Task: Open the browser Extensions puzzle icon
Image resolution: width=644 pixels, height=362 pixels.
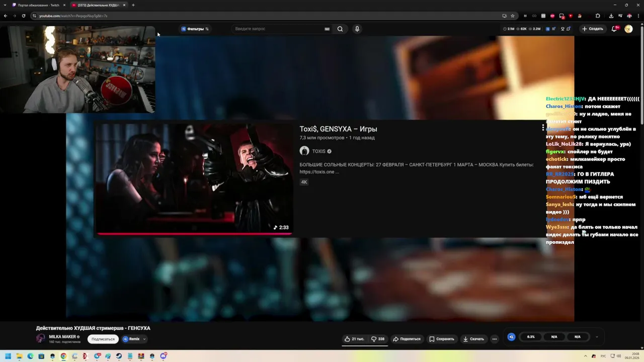Action: (x=598, y=16)
